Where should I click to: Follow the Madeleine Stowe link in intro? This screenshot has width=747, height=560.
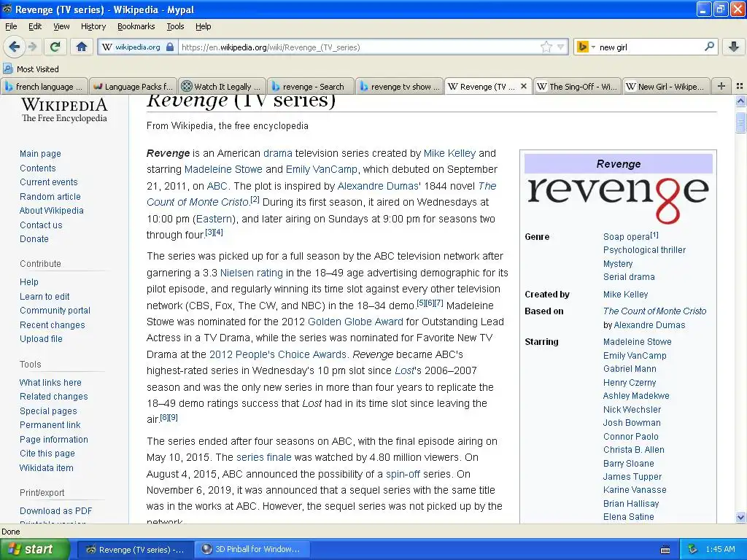tap(223, 169)
